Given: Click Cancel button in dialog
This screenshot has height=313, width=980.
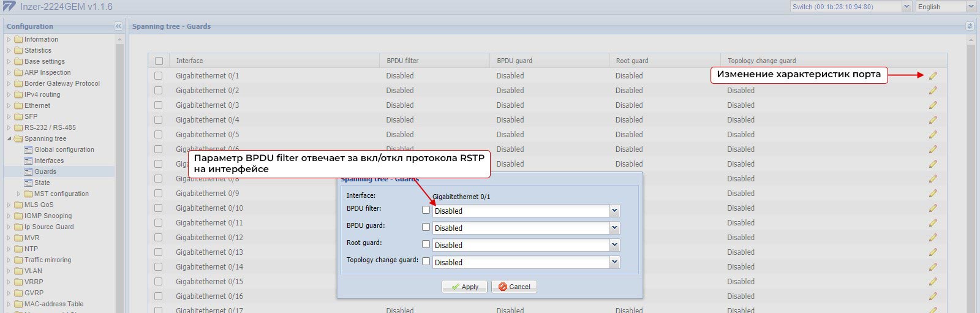Looking at the screenshot, I should coord(514,287).
